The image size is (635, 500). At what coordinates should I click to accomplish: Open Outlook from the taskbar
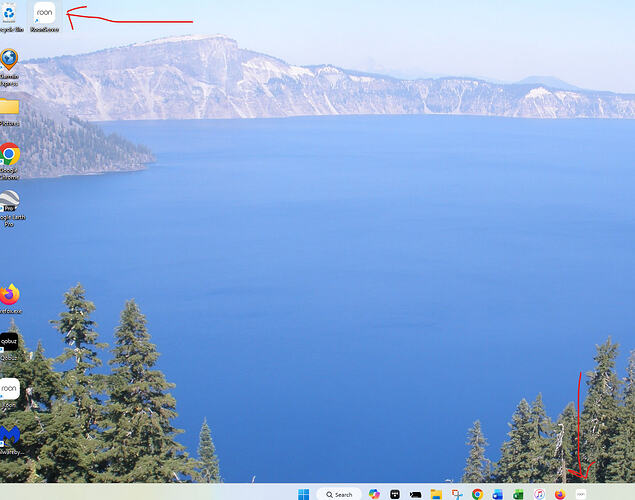(x=498, y=494)
